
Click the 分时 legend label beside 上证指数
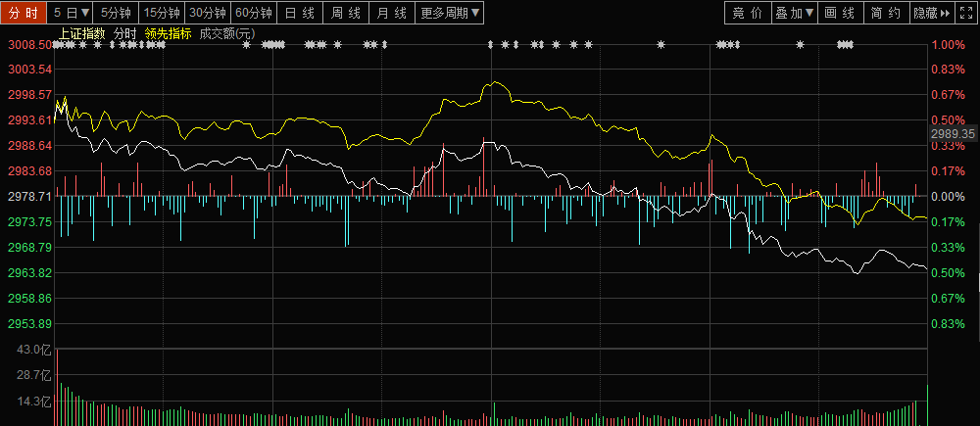pyautogui.click(x=125, y=34)
